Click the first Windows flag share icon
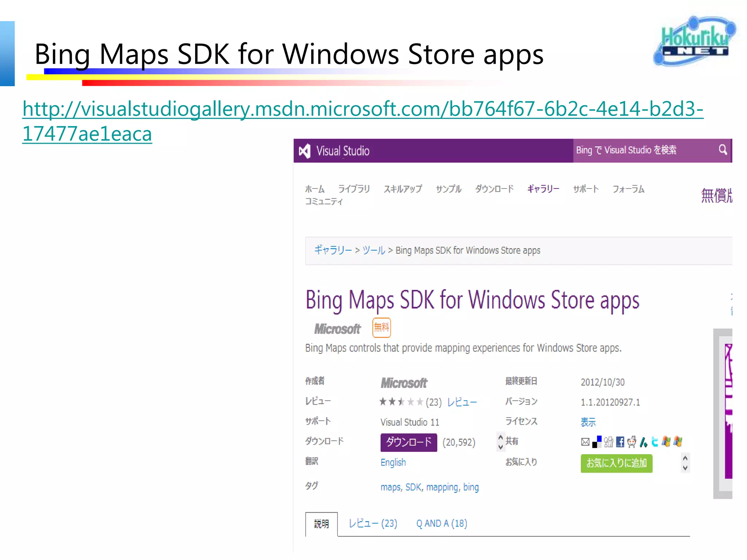This screenshot has height=560, width=747. click(666, 442)
